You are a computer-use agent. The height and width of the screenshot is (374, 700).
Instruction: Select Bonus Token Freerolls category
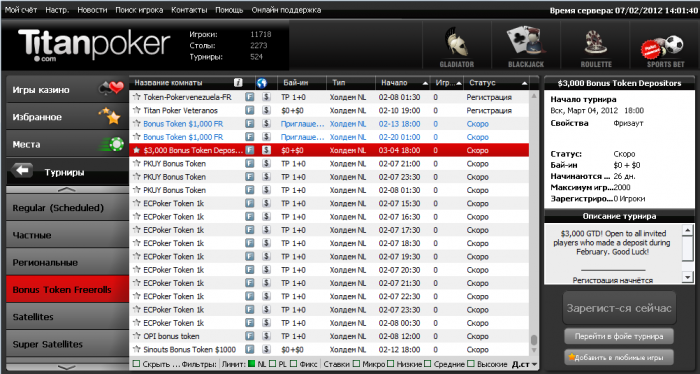(x=67, y=289)
